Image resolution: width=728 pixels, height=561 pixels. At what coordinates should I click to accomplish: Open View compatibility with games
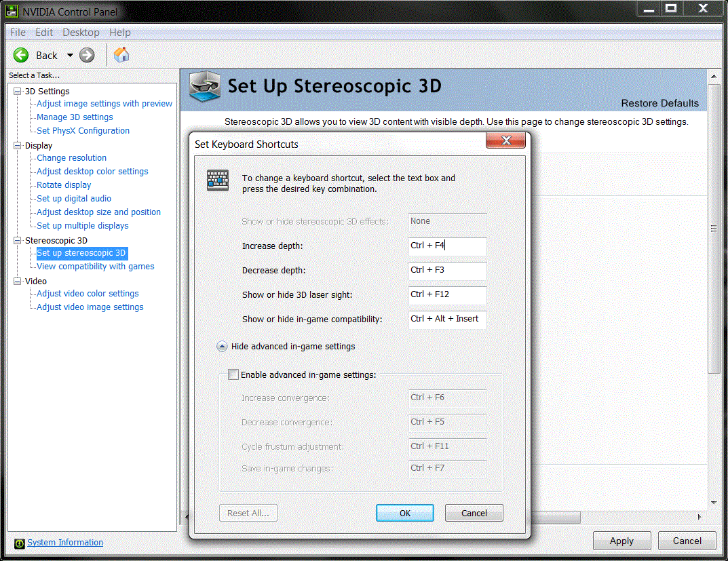pyautogui.click(x=95, y=267)
